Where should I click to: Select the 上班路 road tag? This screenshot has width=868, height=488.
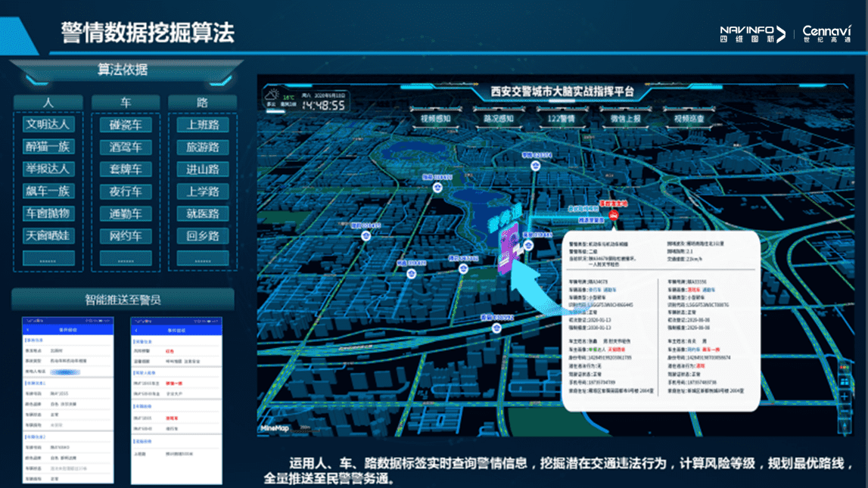[203, 125]
